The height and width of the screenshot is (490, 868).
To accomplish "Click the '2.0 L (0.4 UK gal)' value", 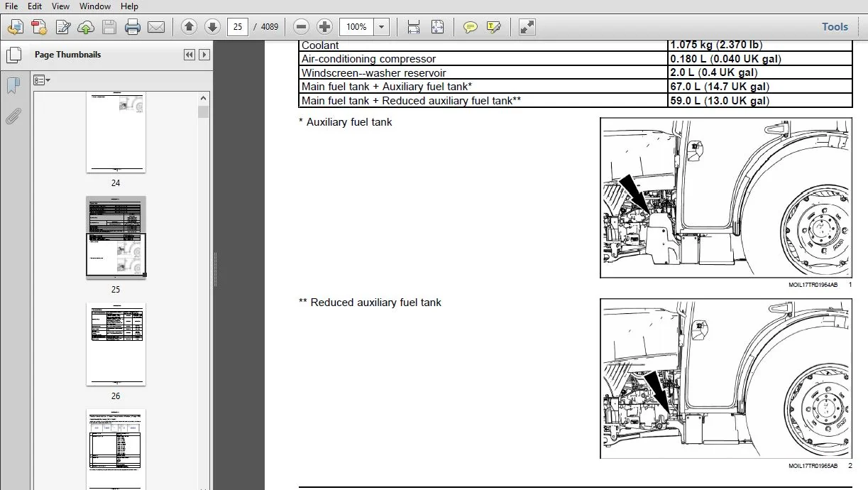I will [x=713, y=72].
